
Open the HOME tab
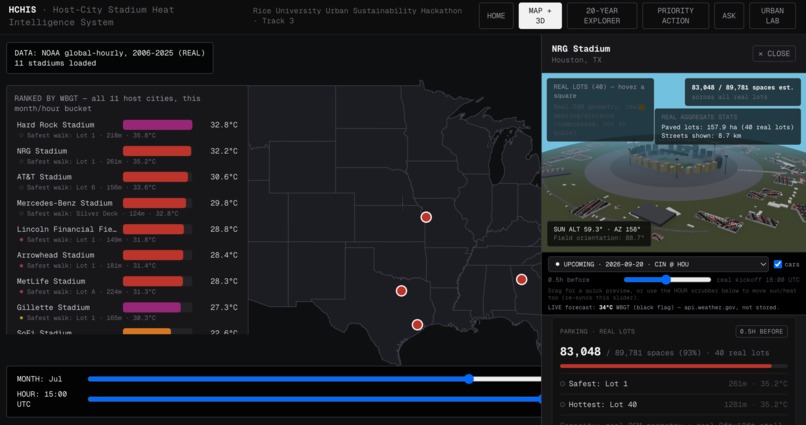point(496,16)
